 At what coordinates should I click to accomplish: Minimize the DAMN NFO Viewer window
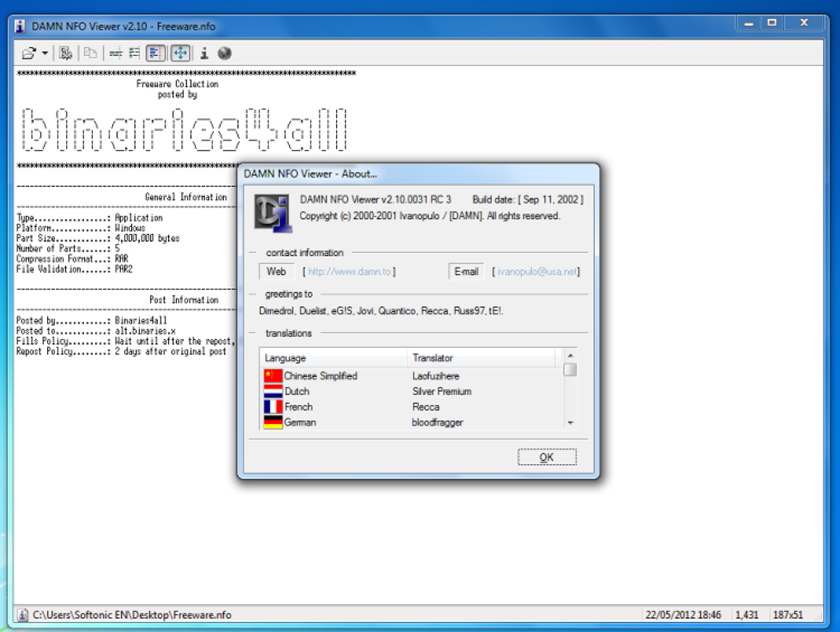749,23
